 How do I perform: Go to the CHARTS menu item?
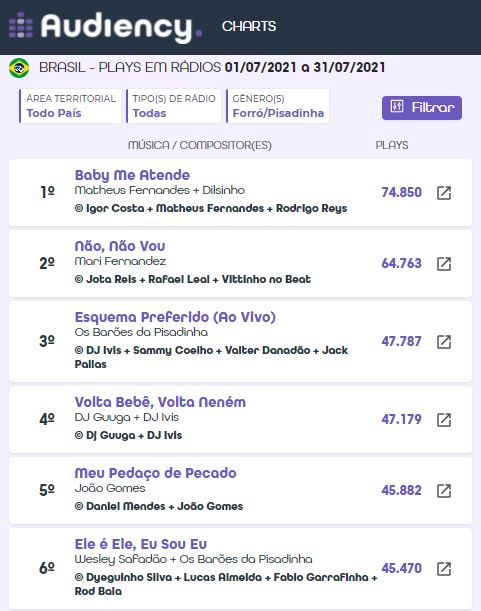[249, 26]
